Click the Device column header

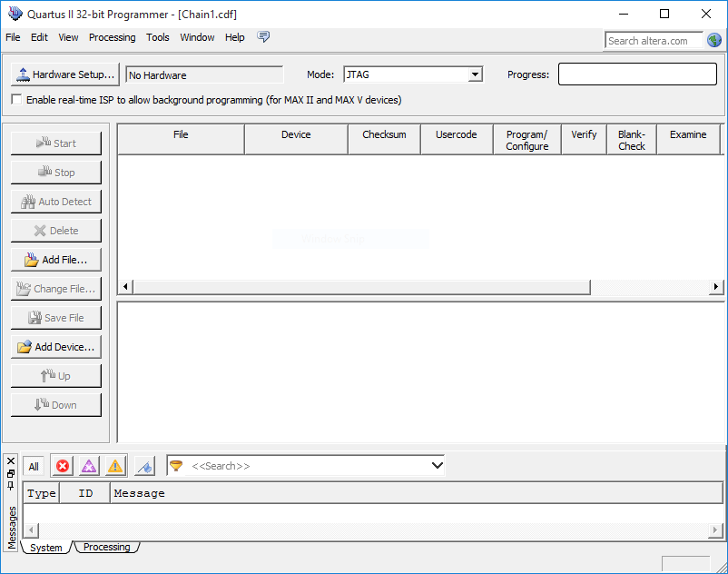(x=296, y=139)
